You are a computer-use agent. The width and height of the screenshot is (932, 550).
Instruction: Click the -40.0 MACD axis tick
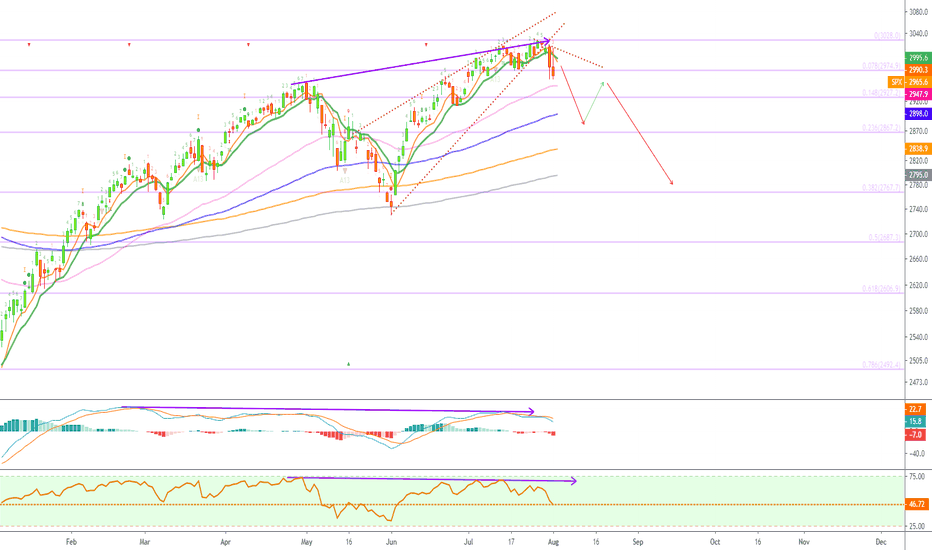tap(918, 454)
